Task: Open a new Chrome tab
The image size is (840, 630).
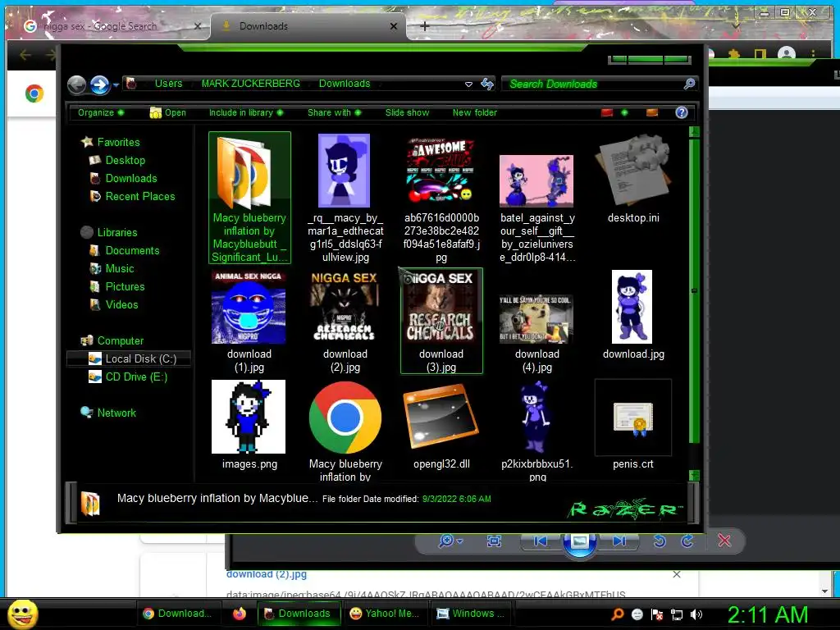Action: point(424,25)
